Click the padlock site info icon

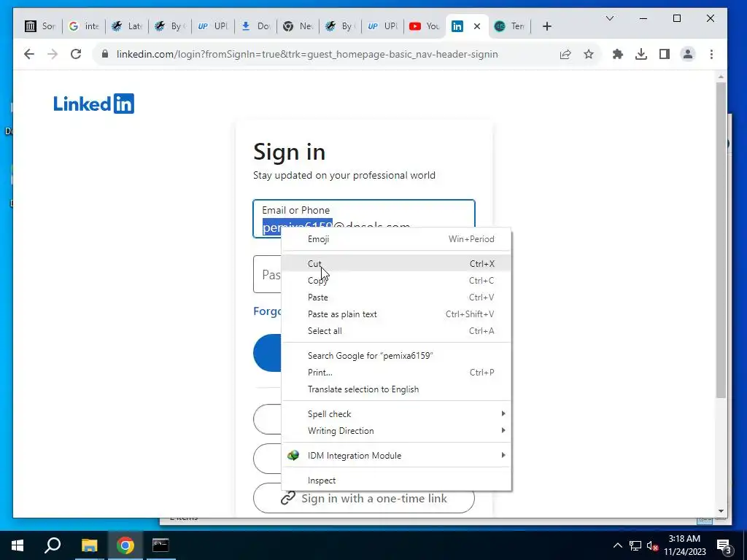click(105, 54)
